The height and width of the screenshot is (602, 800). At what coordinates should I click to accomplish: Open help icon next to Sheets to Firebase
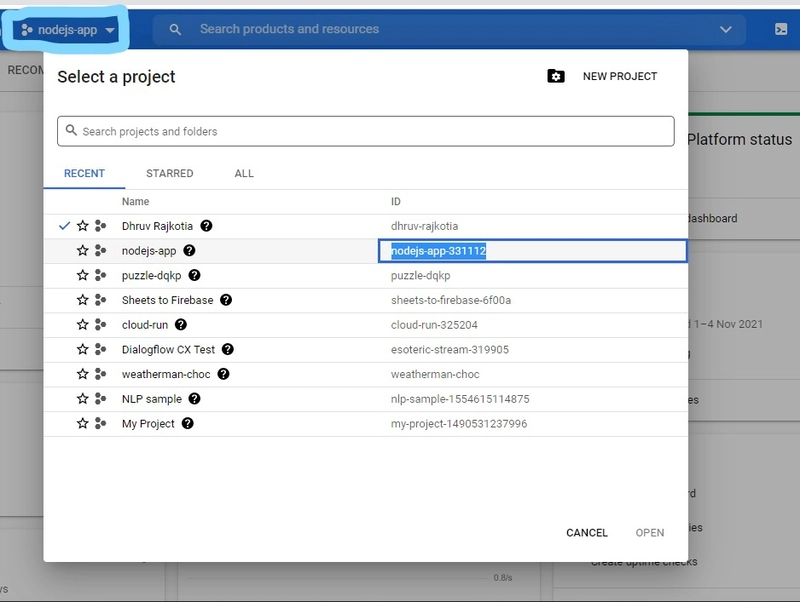[x=226, y=300]
